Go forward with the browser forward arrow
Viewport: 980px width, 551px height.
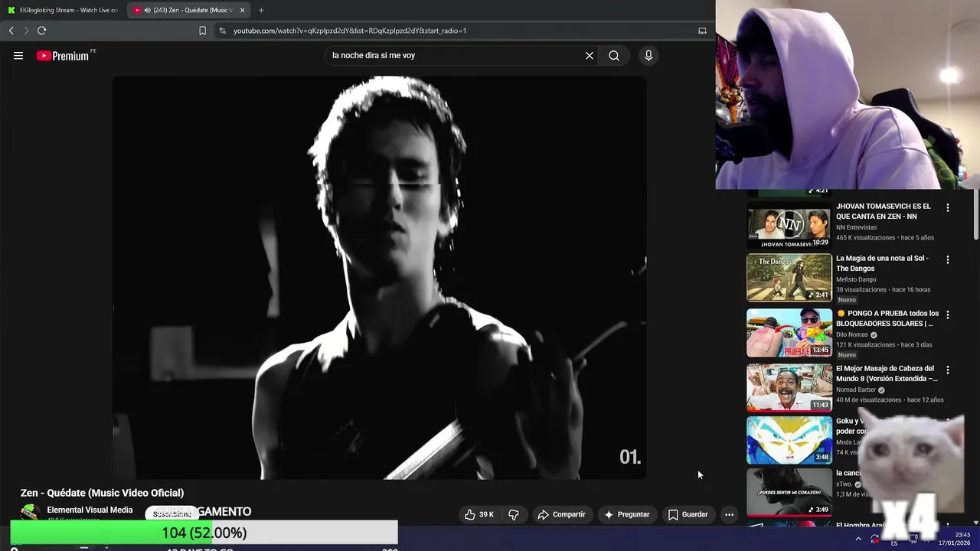click(x=26, y=31)
